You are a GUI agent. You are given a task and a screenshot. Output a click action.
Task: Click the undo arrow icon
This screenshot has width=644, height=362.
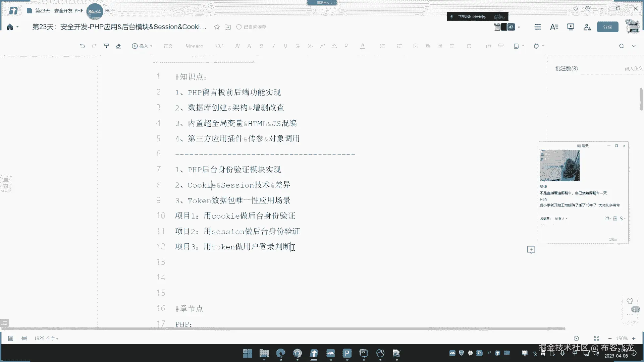click(82, 46)
